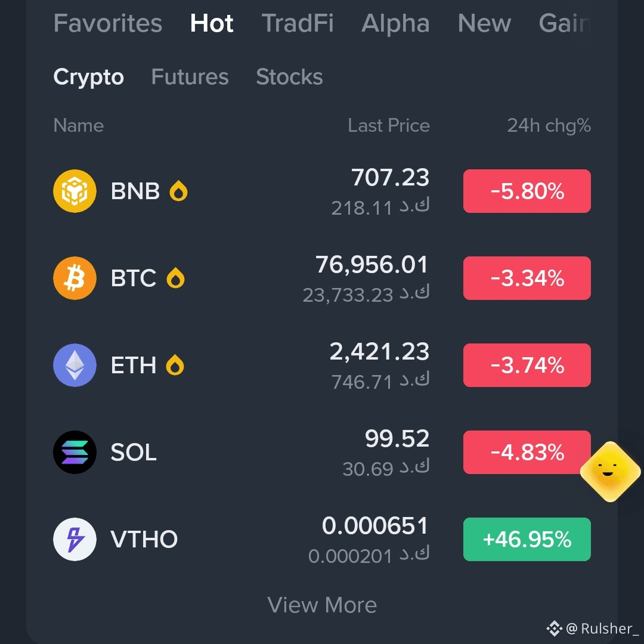
Task: Tap the -5.80% change badge
Action: (527, 191)
